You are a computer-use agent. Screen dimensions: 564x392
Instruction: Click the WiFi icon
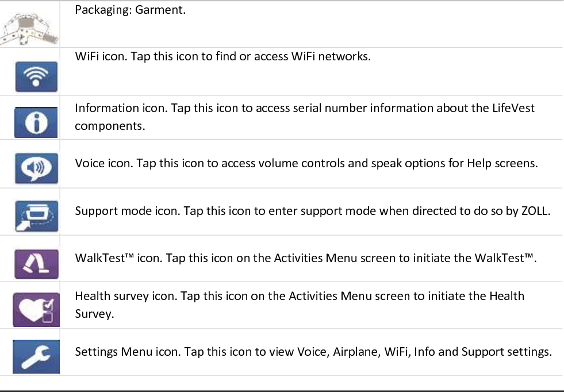(x=36, y=76)
